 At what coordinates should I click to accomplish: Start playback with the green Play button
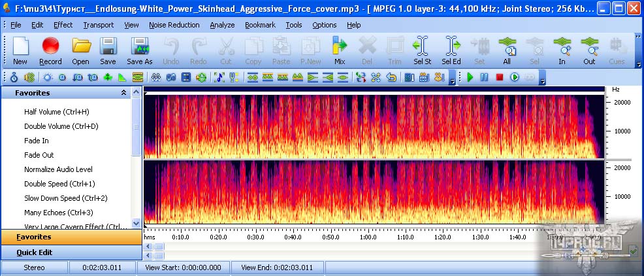click(x=470, y=77)
